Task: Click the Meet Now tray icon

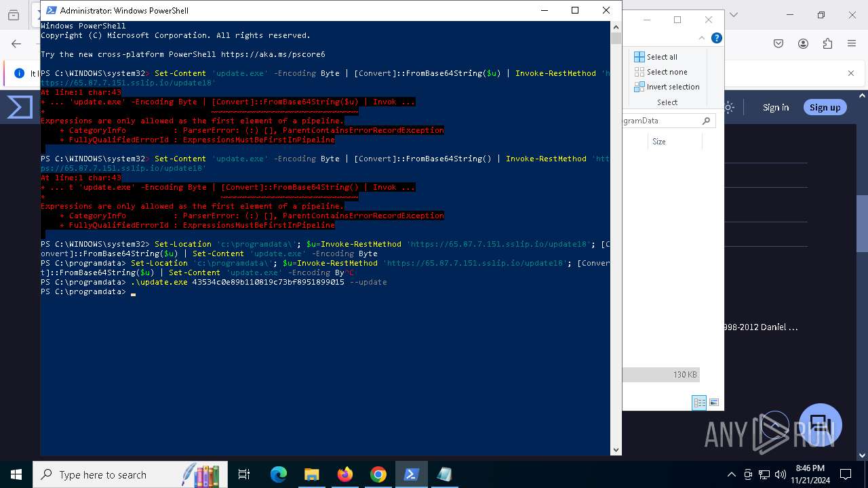Action: point(748,474)
